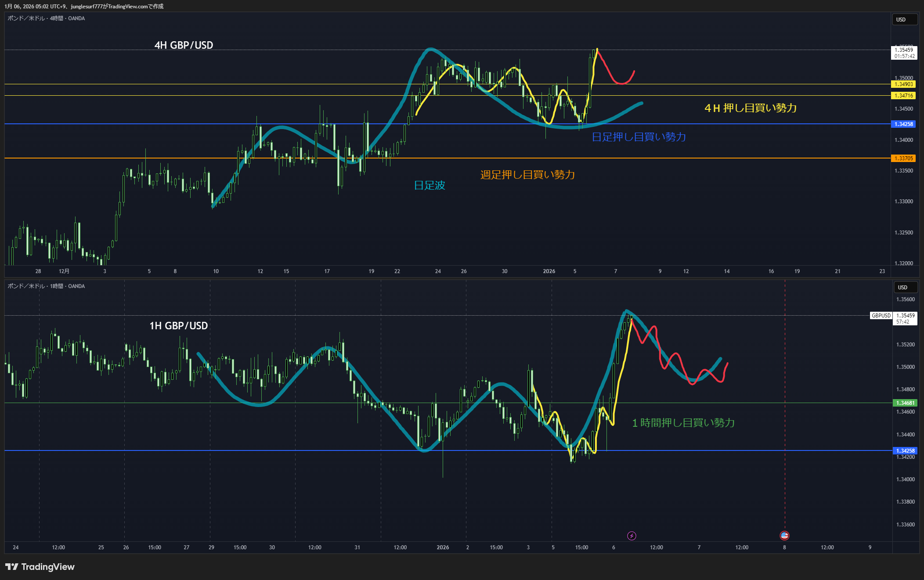This screenshot has height=580, width=924.
Task: Click the GBPUSD symbol tag on price axis
Action: pos(881,316)
